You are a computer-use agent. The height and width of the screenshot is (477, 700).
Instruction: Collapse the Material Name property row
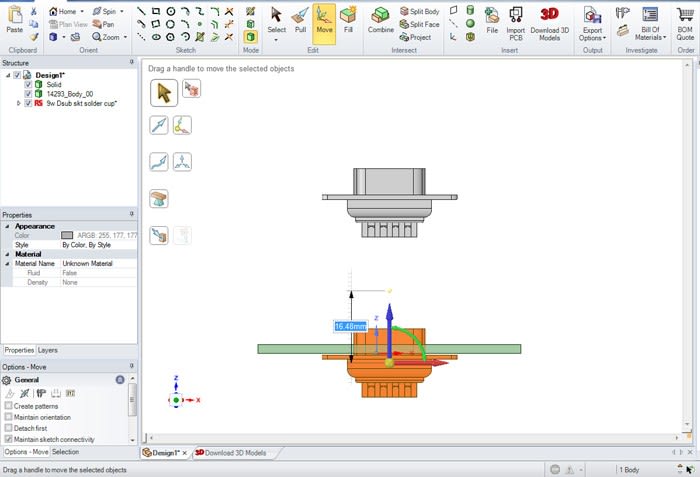tap(7, 264)
